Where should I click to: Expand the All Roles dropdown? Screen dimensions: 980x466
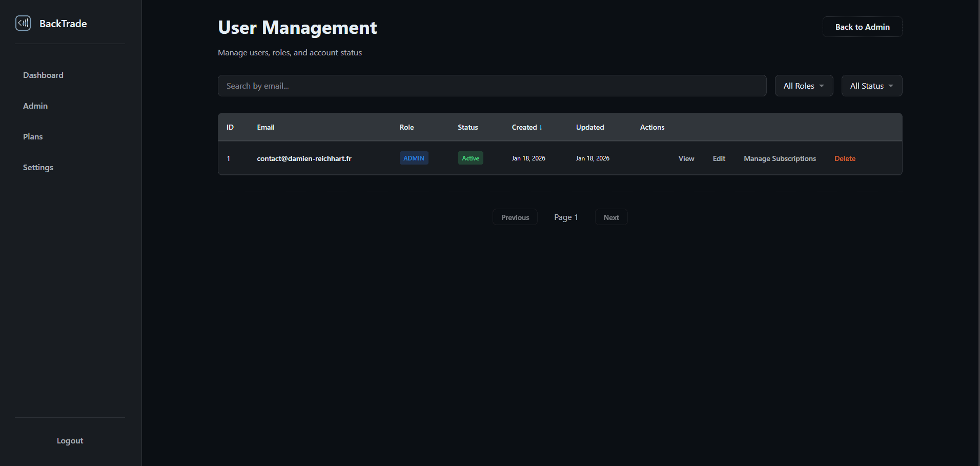tap(803, 86)
